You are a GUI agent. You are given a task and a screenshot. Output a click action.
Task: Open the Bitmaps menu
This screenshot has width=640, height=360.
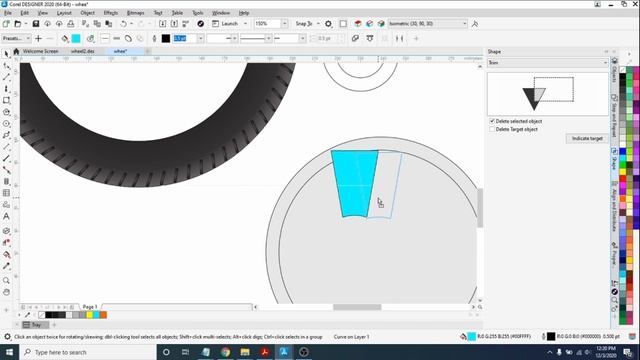(136, 13)
